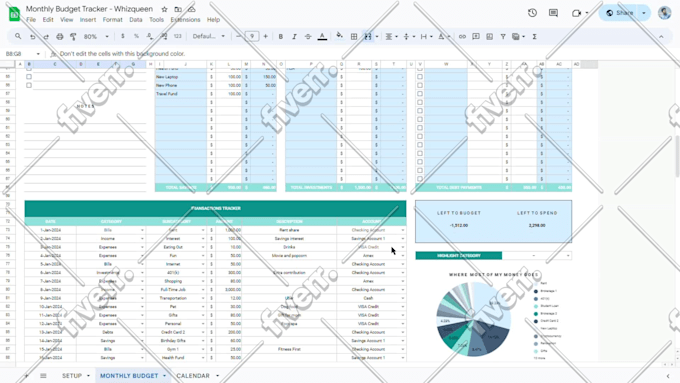The height and width of the screenshot is (383, 680).
Task: Switch to the CALENDAR sheet tab
Action: (x=193, y=376)
